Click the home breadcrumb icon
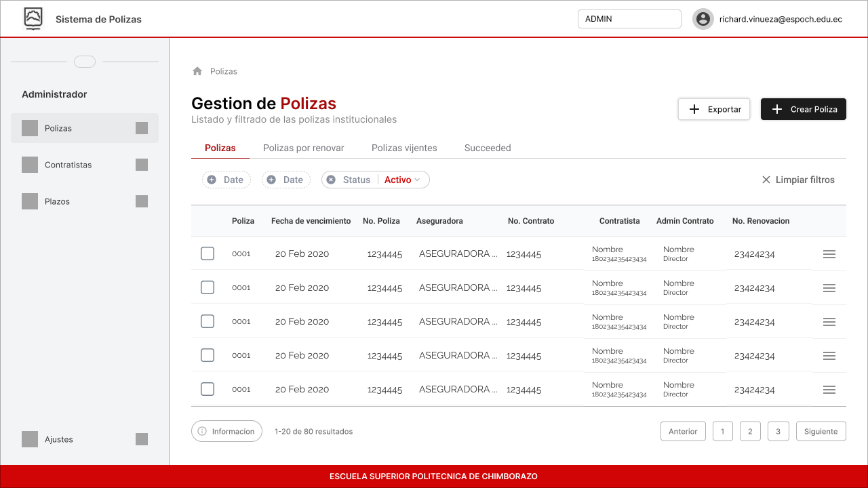This screenshot has width=868, height=488. coord(197,71)
